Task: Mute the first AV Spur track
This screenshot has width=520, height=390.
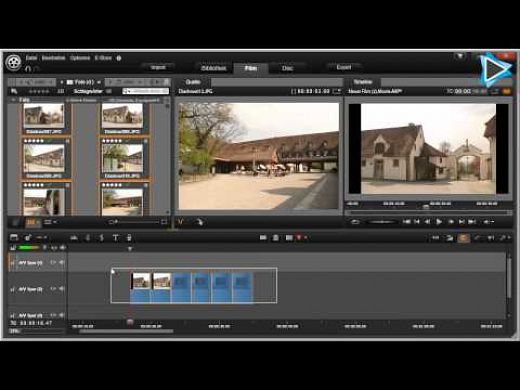Action: point(62,263)
